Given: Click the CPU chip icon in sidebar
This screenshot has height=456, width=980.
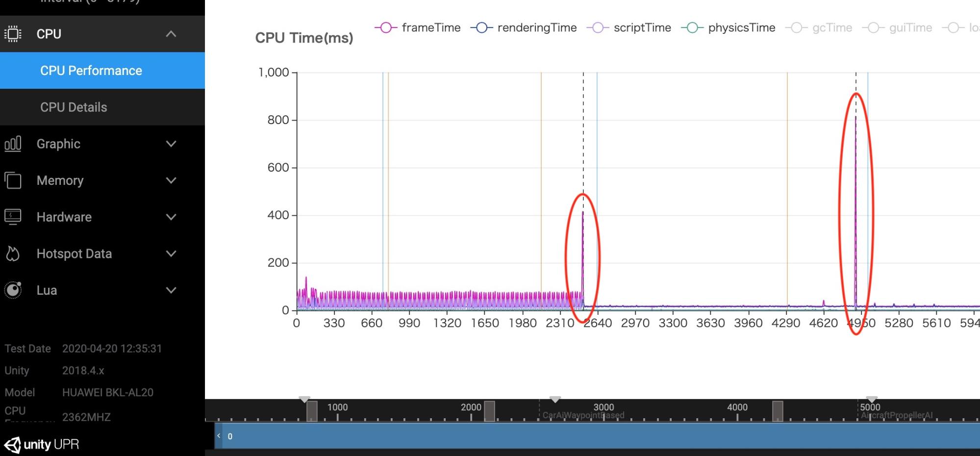Looking at the screenshot, I should pyautogui.click(x=13, y=34).
